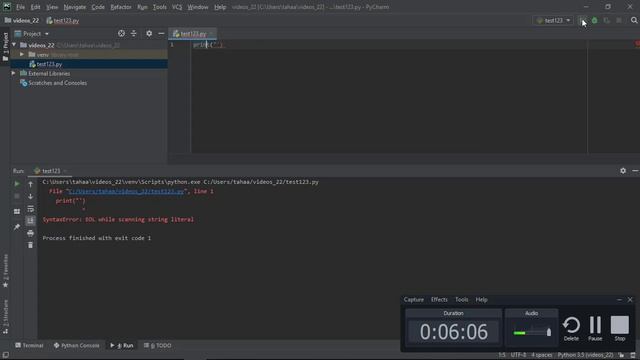640x360 pixels.
Task: Open the Navigate menu
Action: (75, 7)
